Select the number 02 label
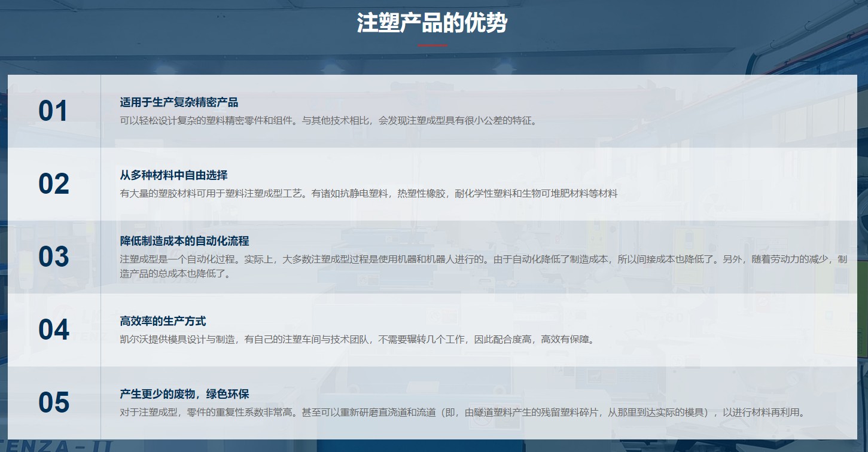 [54, 184]
